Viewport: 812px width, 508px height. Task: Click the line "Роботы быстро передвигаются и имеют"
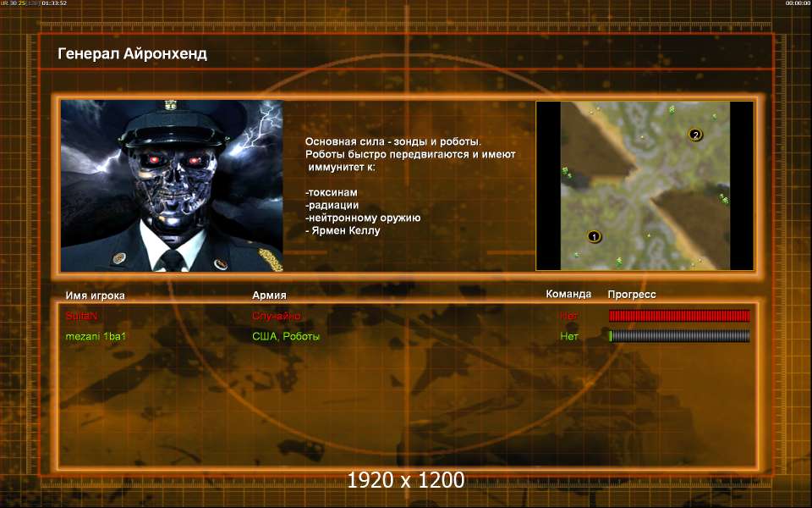(410, 154)
